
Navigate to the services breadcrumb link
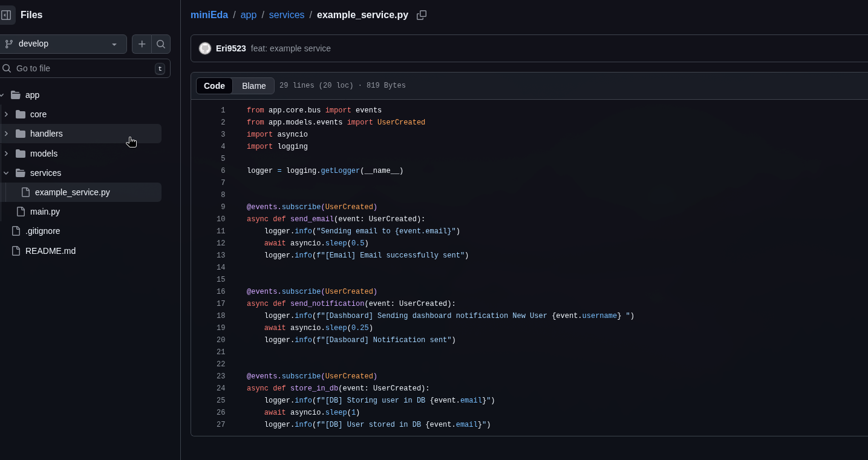point(286,15)
